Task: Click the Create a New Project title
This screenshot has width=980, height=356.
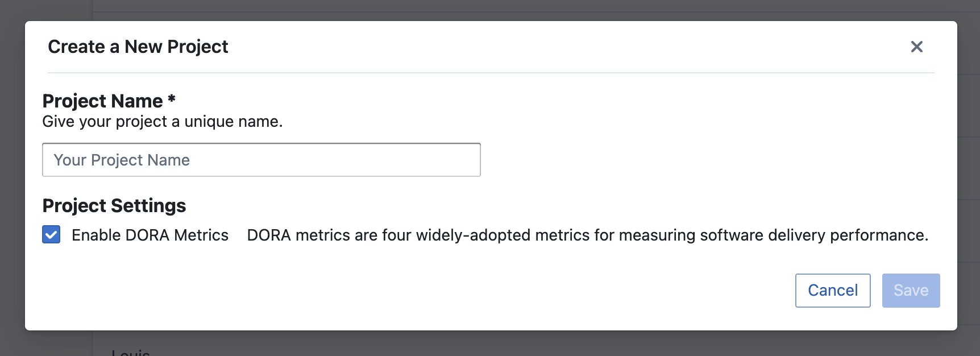Action: pos(138,47)
